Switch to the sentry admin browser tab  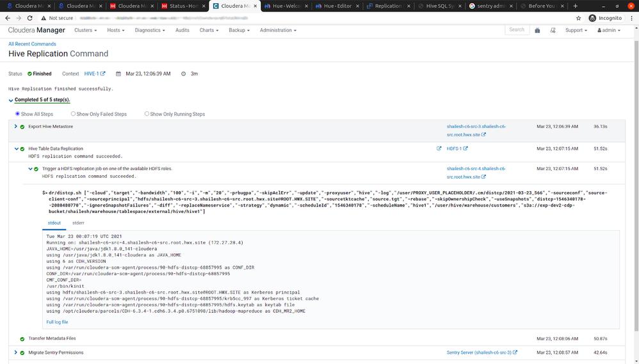pos(490,6)
